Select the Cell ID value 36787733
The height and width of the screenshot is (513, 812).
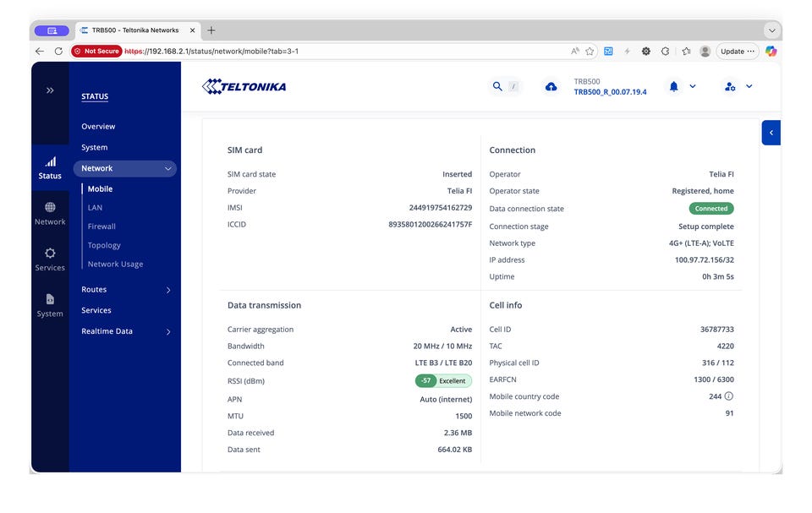pyautogui.click(x=717, y=330)
